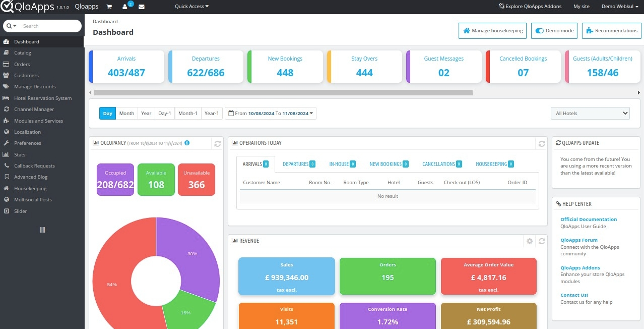This screenshot has height=329, width=644.
Task: Click Manage housekeeping button
Action: point(493,31)
